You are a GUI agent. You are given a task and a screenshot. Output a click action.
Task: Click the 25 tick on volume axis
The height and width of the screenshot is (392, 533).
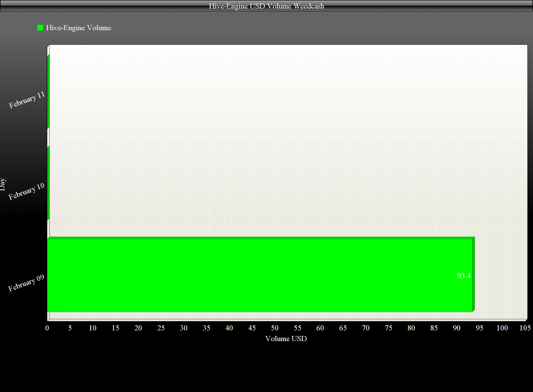[161, 328]
